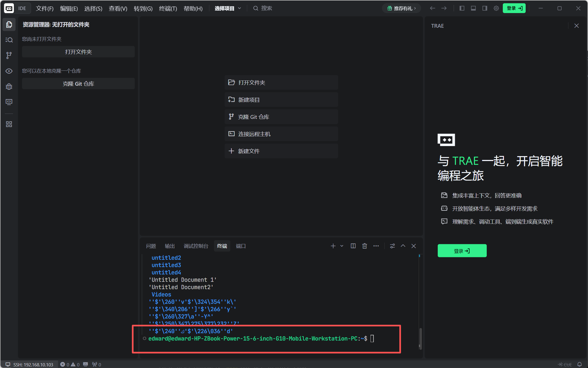Maximize the panel with the up chevron
Viewport: 588px width, 368px height.
click(403, 246)
